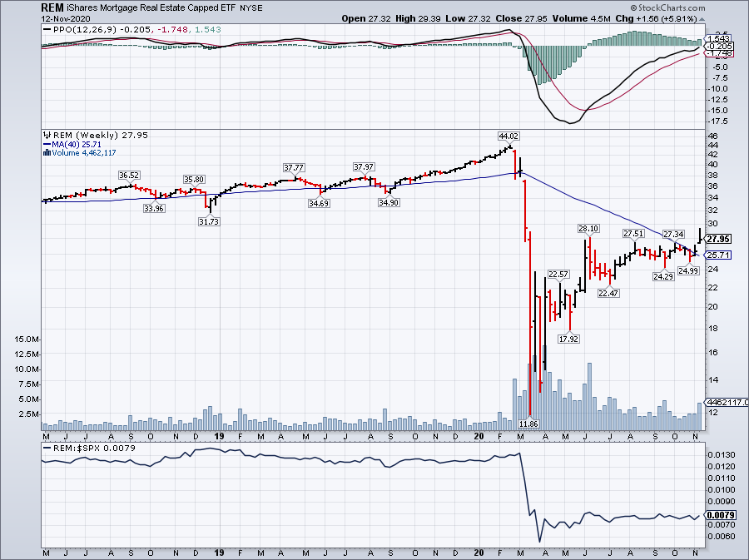Click the 27.51 price label
This screenshot has width=749, height=560.
(x=633, y=234)
